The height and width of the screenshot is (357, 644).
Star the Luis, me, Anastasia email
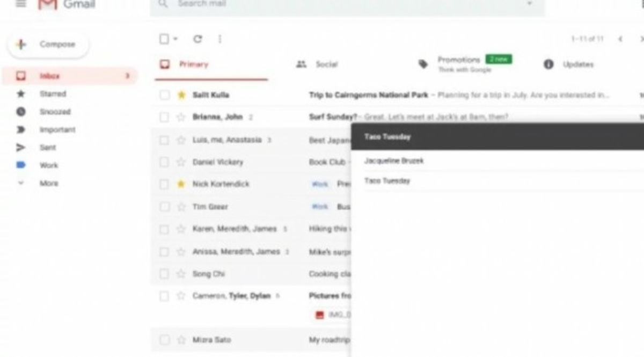181,140
